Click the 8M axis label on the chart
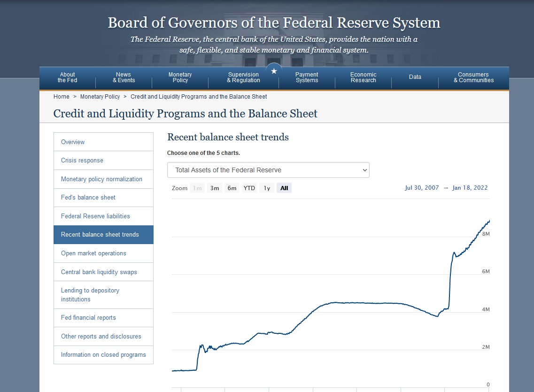The image size is (534, 392). point(486,234)
